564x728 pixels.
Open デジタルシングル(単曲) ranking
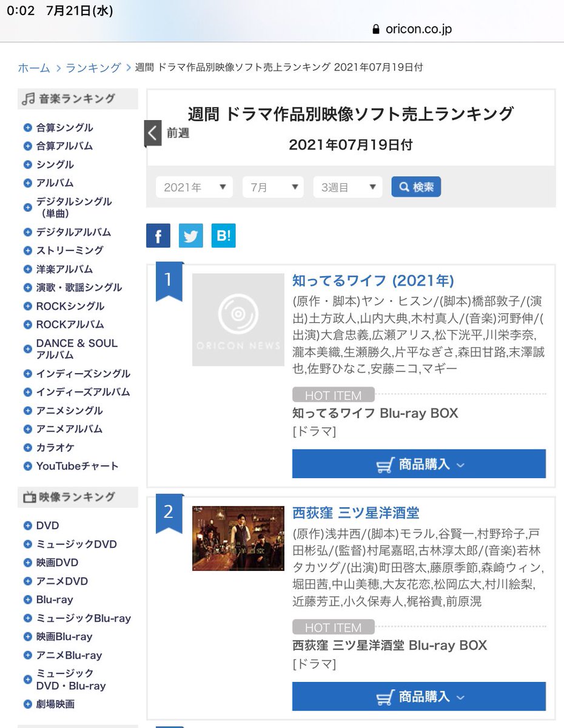click(x=74, y=207)
